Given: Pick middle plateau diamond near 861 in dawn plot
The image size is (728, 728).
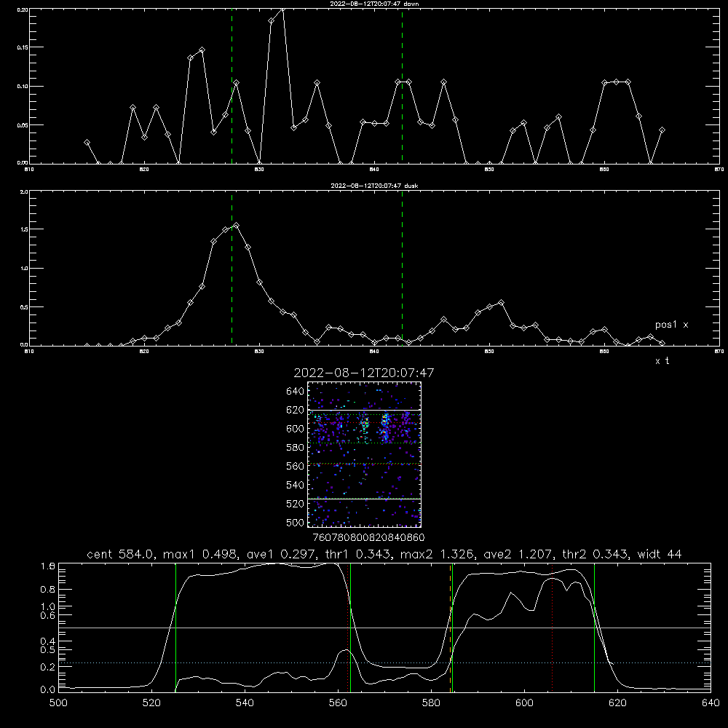Looking at the screenshot, I should pyautogui.click(x=616, y=82).
